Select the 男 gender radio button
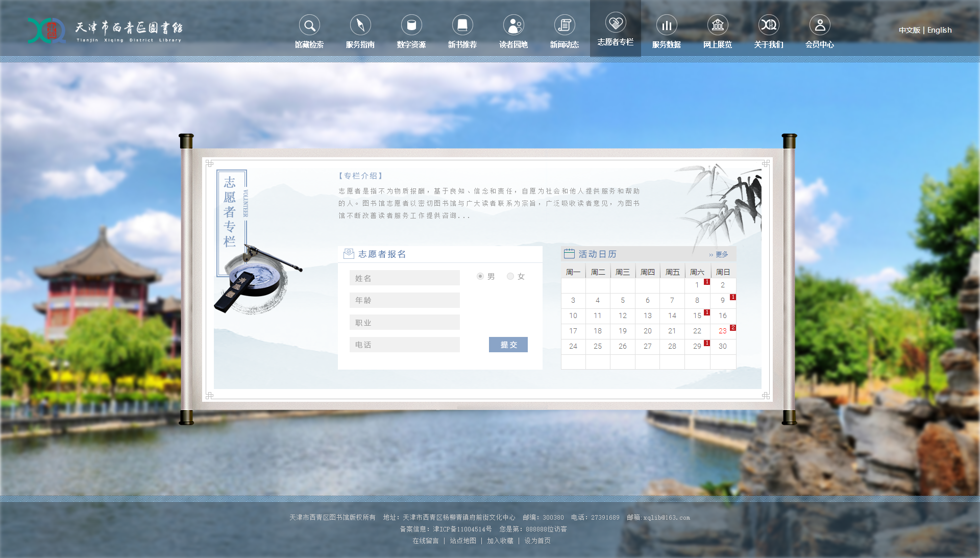Screen dimensions: 980x558 (x=480, y=276)
